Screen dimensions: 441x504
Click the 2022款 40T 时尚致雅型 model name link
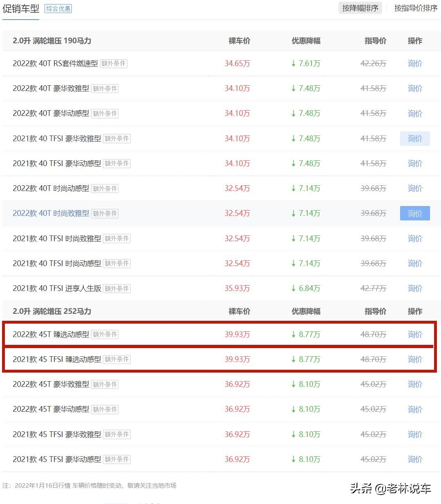[x=51, y=213]
